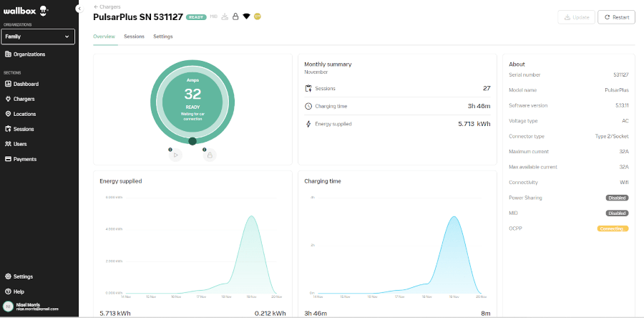
Task: Click Software version value 5.13.11
Action: click(622, 105)
